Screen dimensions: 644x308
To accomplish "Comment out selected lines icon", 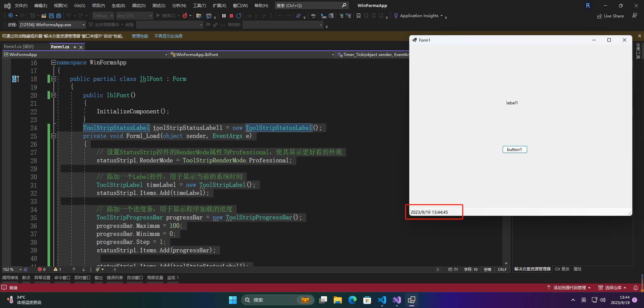I will [x=341, y=16].
